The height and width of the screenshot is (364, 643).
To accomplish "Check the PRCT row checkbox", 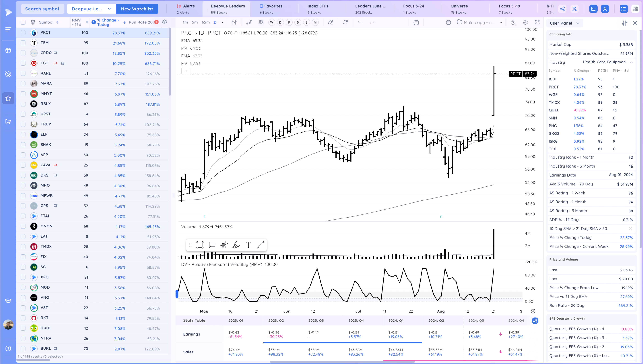I will point(23,32).
